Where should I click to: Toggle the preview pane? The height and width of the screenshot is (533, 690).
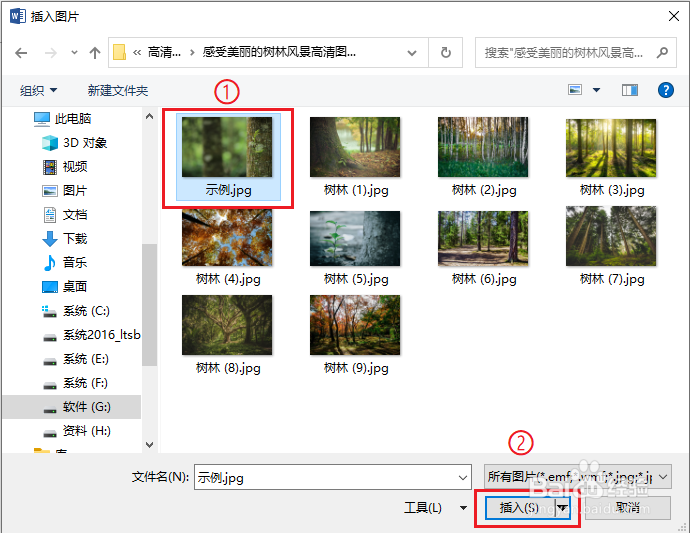[x=630, y=90]
